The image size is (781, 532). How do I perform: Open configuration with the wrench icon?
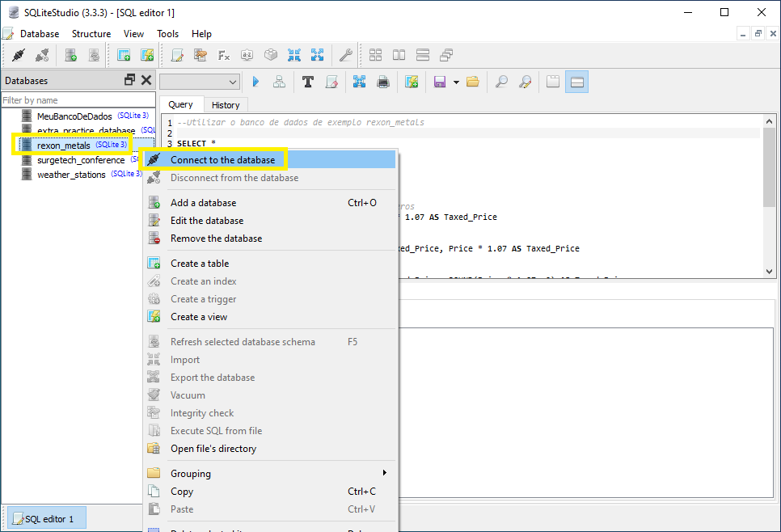(346, 55)
